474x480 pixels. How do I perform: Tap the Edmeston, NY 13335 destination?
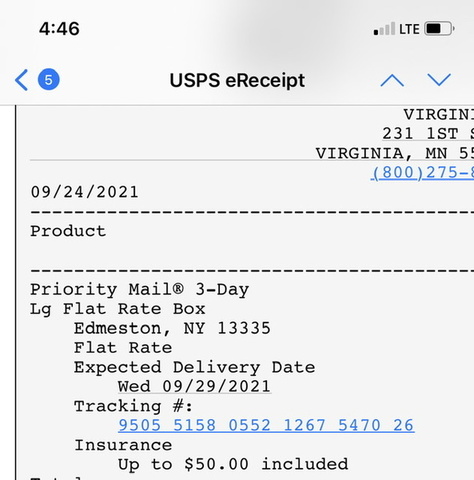(x=172, y=328)
